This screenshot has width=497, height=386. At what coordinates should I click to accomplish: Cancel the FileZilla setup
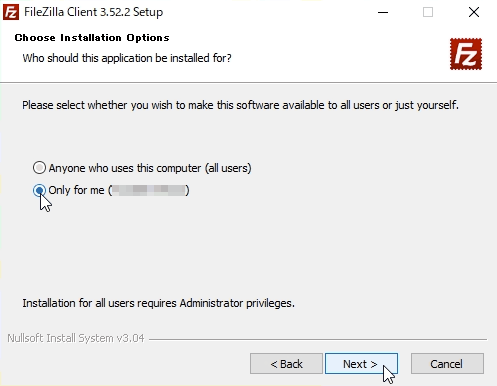(x=447, y=364)
